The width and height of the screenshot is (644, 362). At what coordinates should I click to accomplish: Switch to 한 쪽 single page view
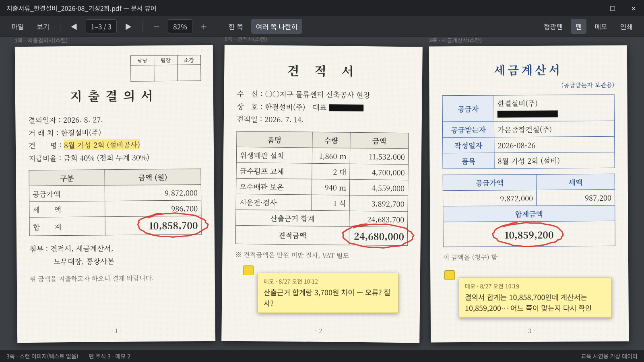pos(235,27)
